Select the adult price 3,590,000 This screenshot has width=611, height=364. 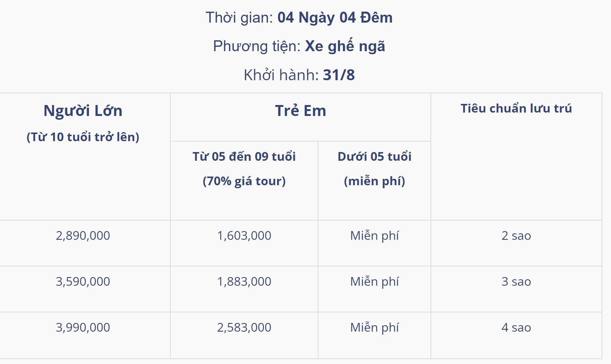pos(83,282)
